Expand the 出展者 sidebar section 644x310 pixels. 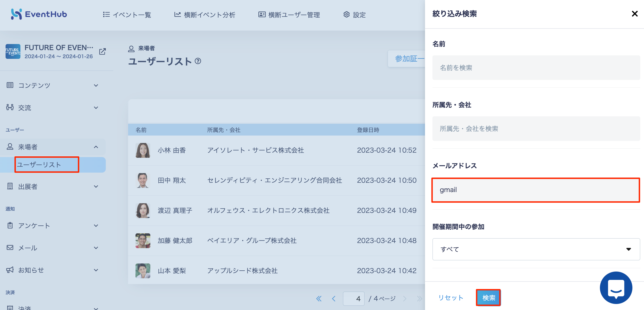[x=52, y=187]
